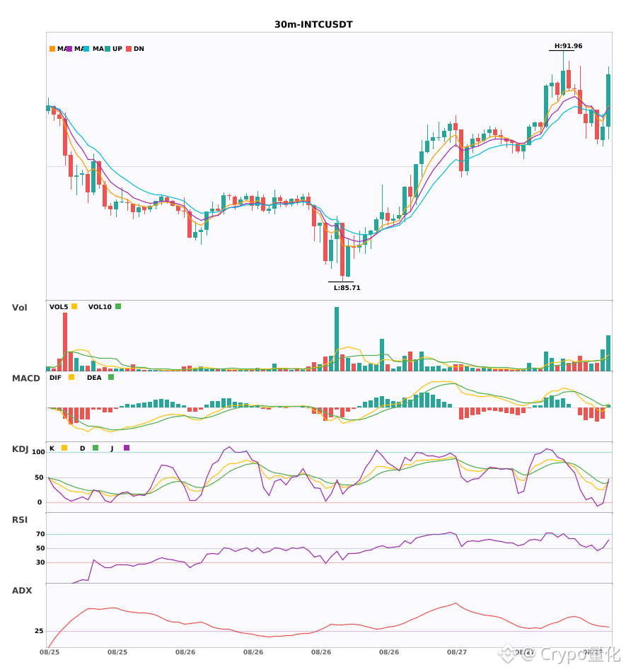Click the KDJ axis value 0
Image resolution: width=626 pixels, height=672 pixels.
(x=40, y=502)
